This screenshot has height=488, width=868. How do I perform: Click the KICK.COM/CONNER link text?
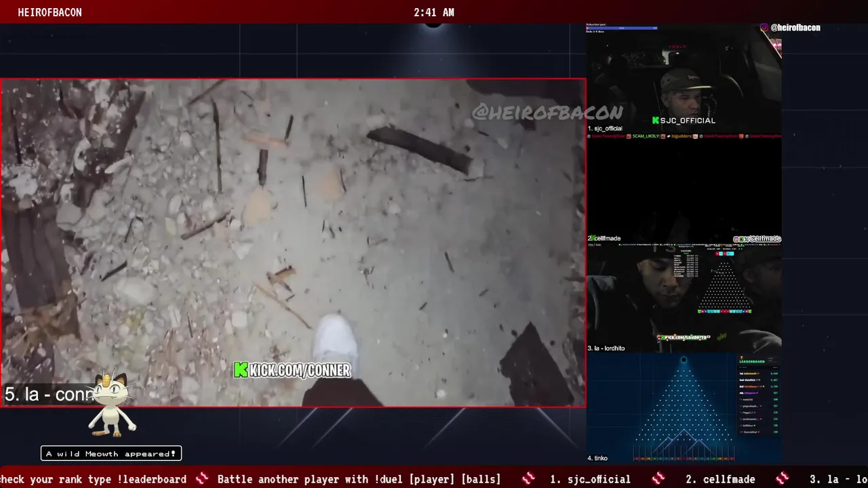(x=300, y=370)
